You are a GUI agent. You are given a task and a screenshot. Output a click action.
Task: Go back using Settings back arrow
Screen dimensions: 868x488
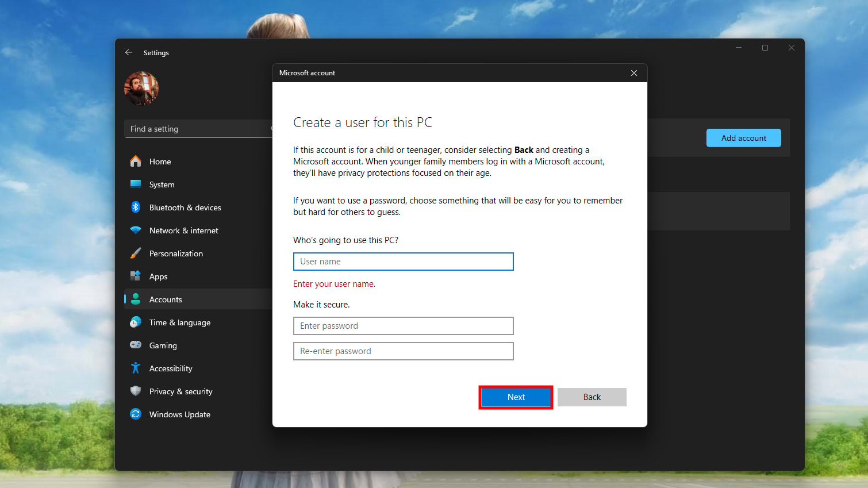[129, 52]
